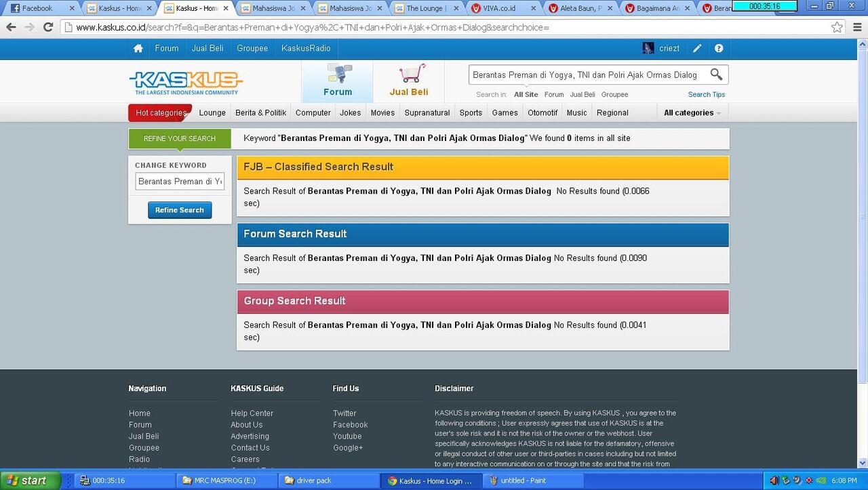868x490 pixels.
Task: Click the magnifier search icon
Action: click(x=716, y=75)
